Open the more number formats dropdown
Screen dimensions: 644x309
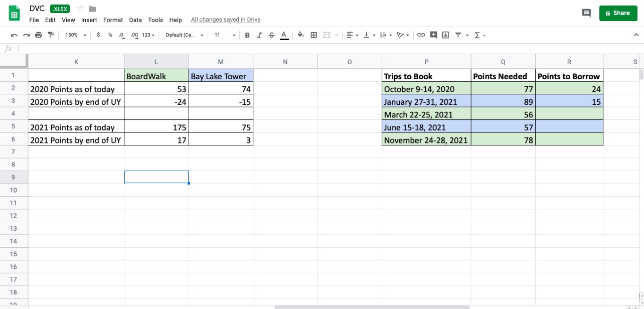[x=148, y=35]
